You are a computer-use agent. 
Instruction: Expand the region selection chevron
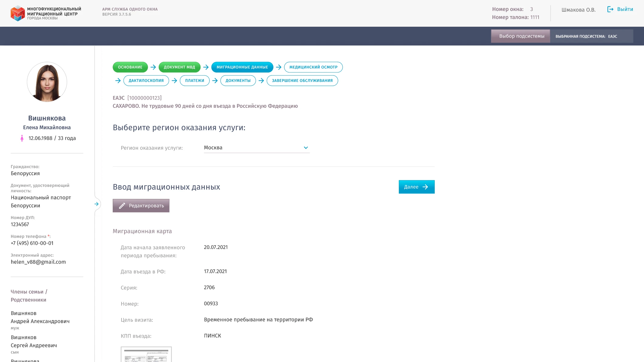pos(306,148)
